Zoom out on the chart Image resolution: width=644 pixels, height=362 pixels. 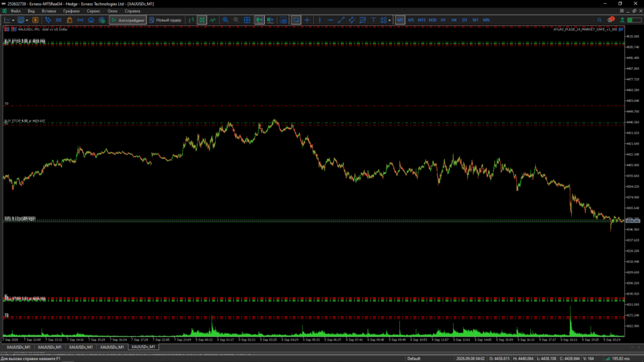236,20
